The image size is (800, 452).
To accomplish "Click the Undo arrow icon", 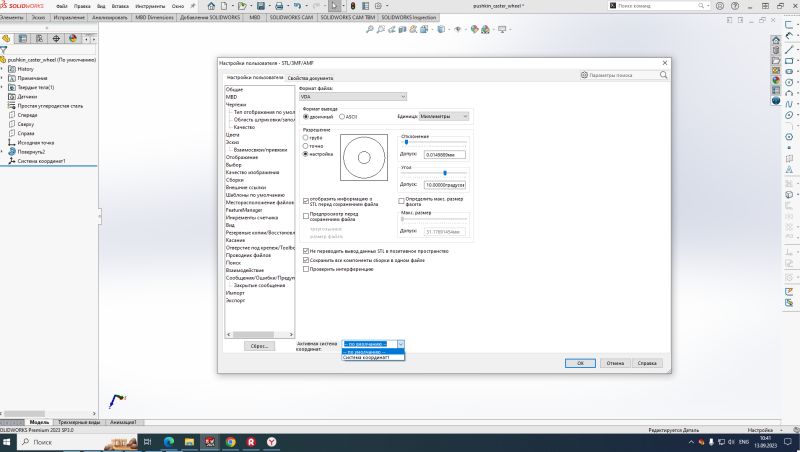I will (x=297, y=6).
